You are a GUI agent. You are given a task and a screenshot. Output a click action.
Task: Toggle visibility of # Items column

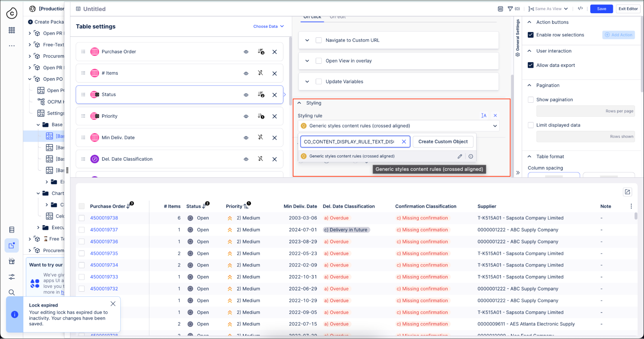pos(246,73)
